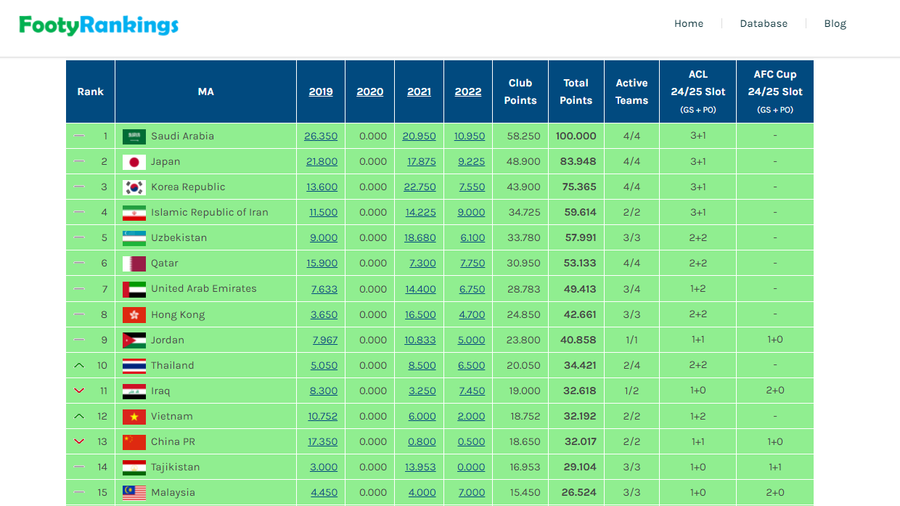The width and height of the screenshot is (900, 506).
Task: Open the Database menu item
Action: [763, 24]
